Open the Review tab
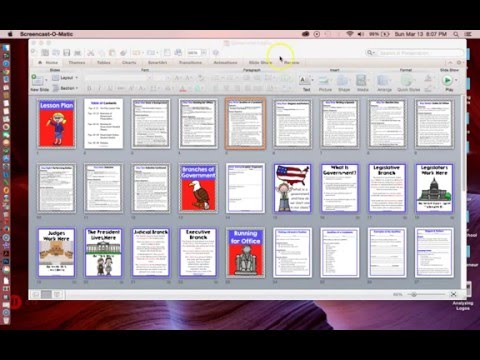Viewport: 480px width, 360px height. (291, 62)
